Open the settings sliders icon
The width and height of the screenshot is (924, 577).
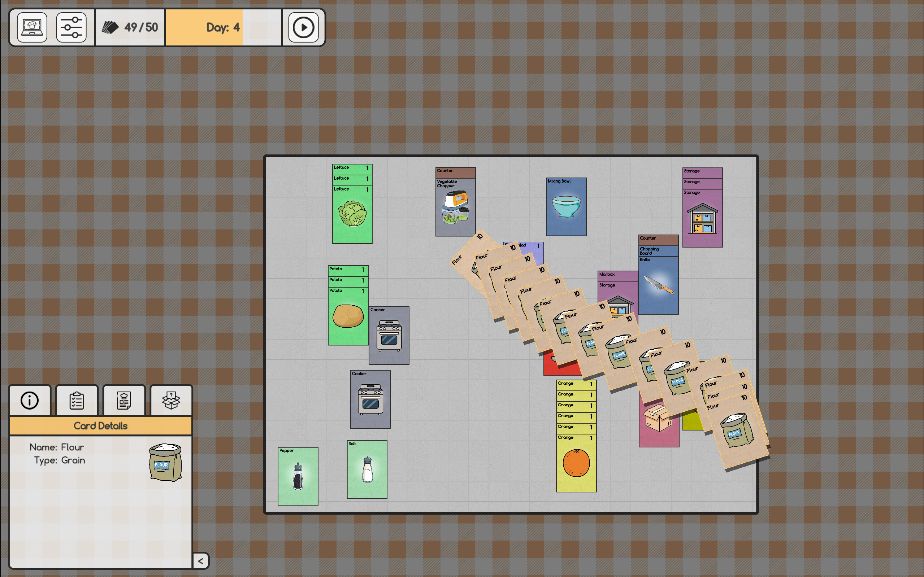[x=72, y=27]
